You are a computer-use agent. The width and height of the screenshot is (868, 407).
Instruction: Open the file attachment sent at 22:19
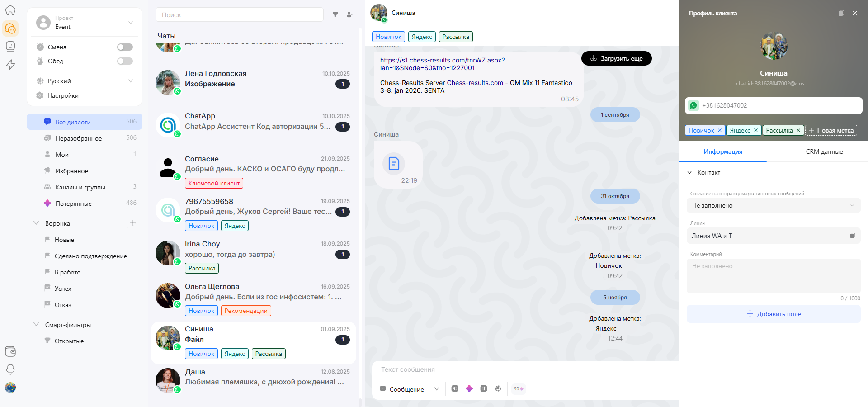(394, 163)
